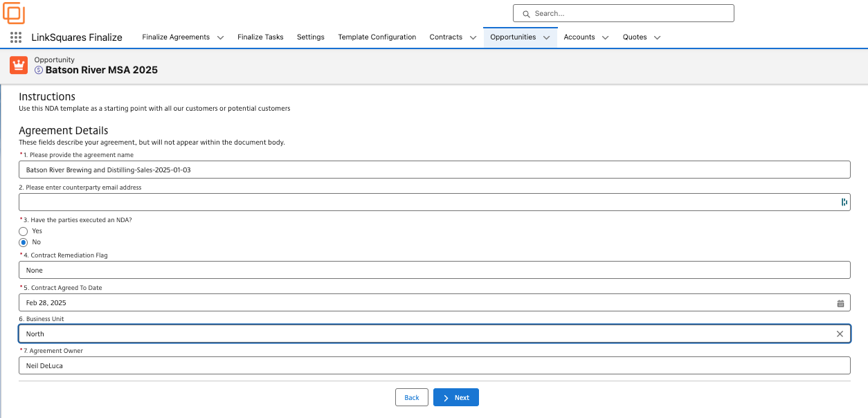
Task: Click the Next button
Action: [x=456, y=397]
